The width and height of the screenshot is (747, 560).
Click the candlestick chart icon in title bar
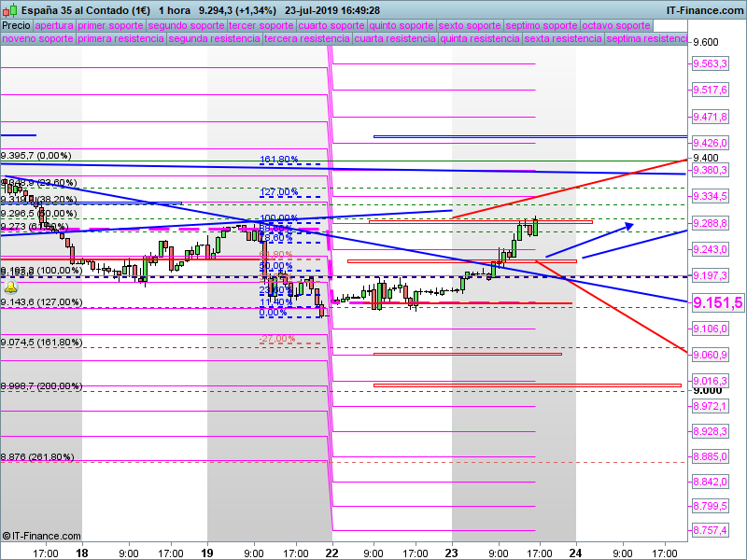point(10,10)
